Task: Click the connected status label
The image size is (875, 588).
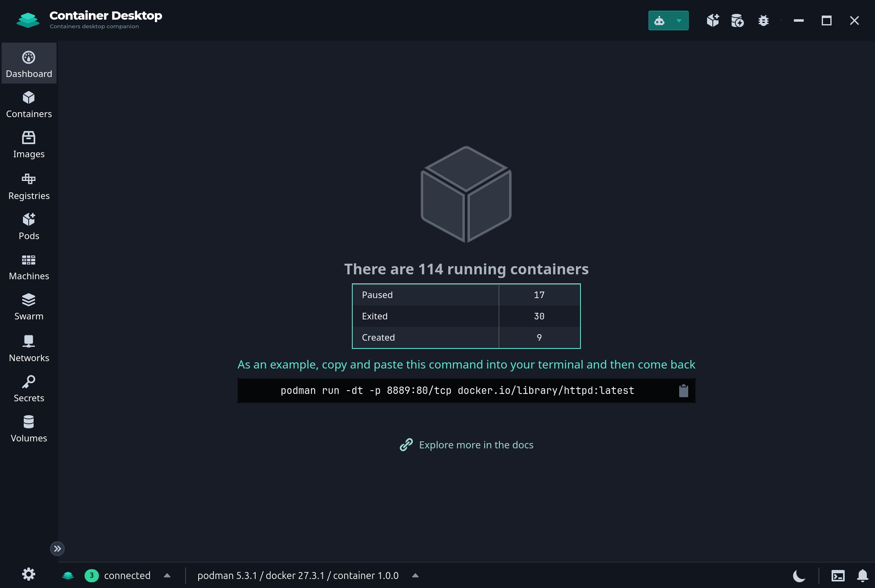Action: (x=127, y=575)
